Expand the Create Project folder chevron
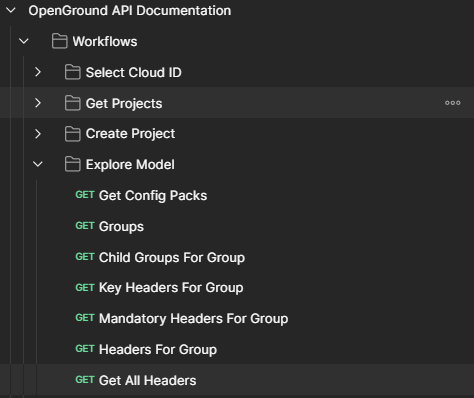474x398 pixels. [38, 134]
